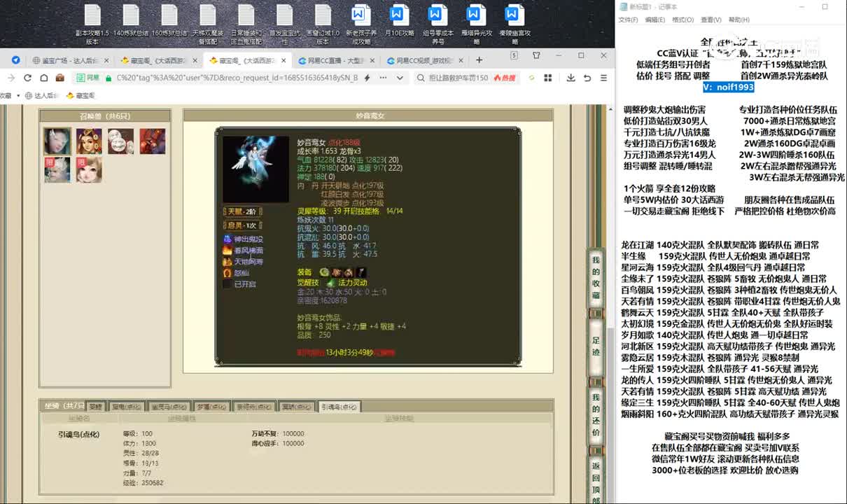Open the 翼鸫(点化) mount tab
The height and width of the screenshot is (504, 847).
coord(295,406)
